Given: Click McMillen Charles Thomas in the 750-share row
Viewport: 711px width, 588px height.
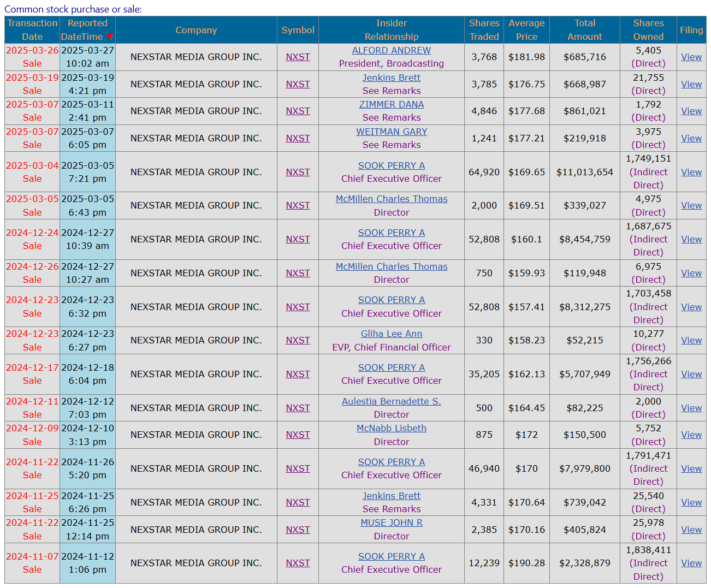Looking at the screenshot, I should click(391, 266).
